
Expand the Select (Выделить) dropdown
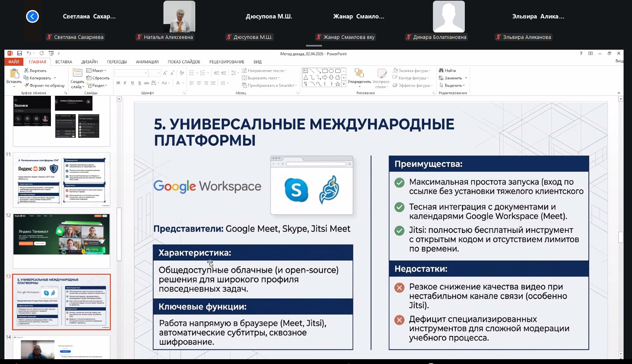pos(452,85)
